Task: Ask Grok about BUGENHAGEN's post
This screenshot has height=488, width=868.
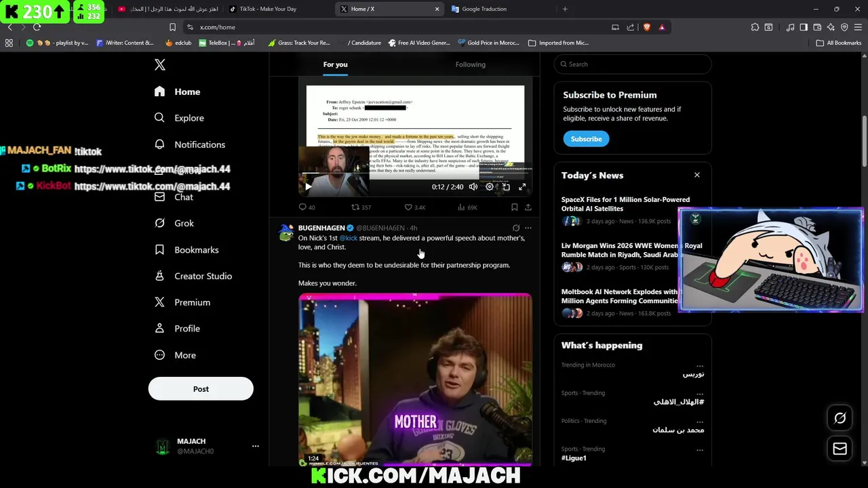Action: (x=516, y=228)
